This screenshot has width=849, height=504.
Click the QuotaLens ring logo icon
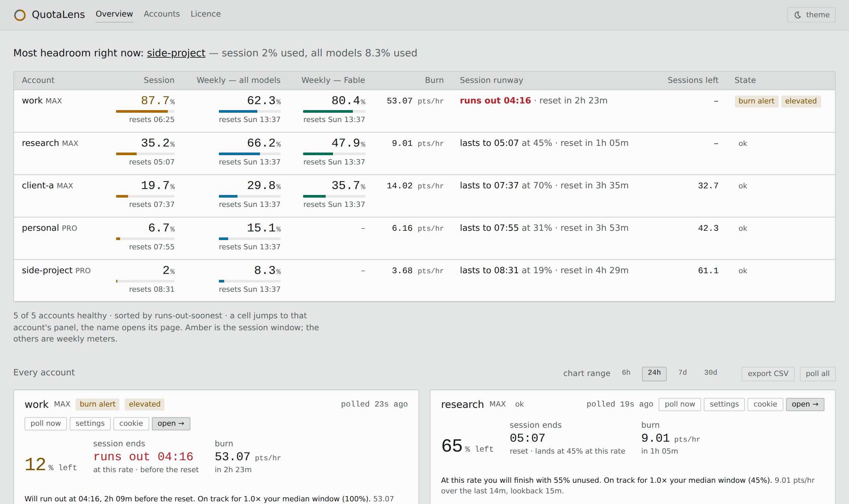(x=20, y=15)
